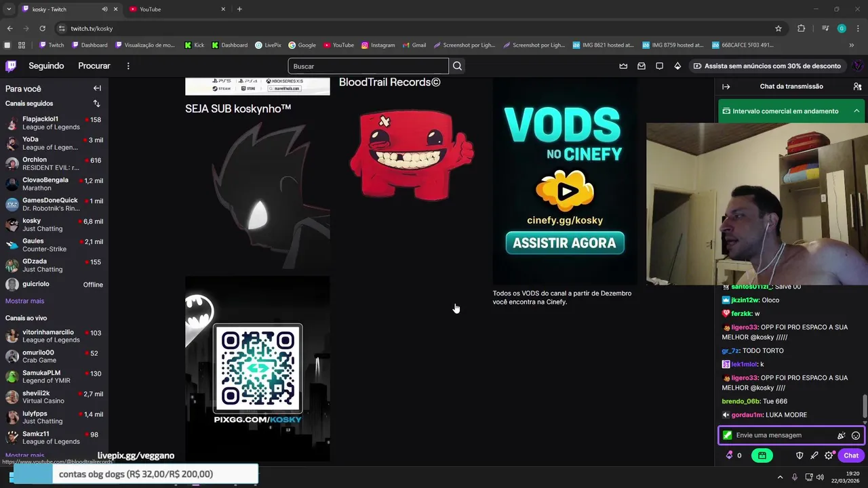Collapse the Para você sidebar
This screenshot has height=488, width=868.
(97, 88)
